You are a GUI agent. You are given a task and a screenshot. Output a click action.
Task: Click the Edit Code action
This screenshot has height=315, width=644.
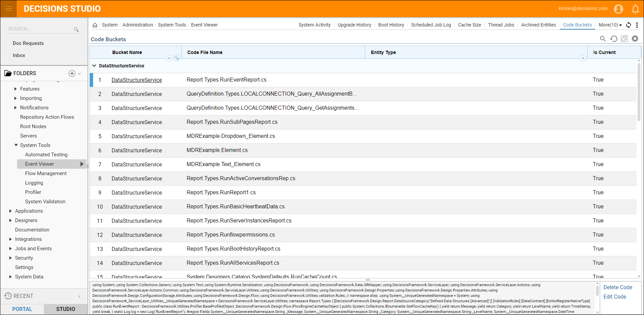pos(615,297)
